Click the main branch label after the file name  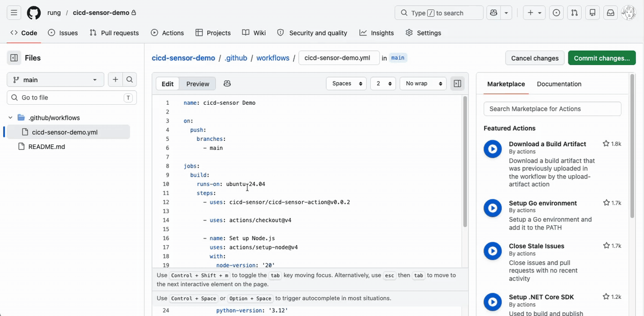398,58
